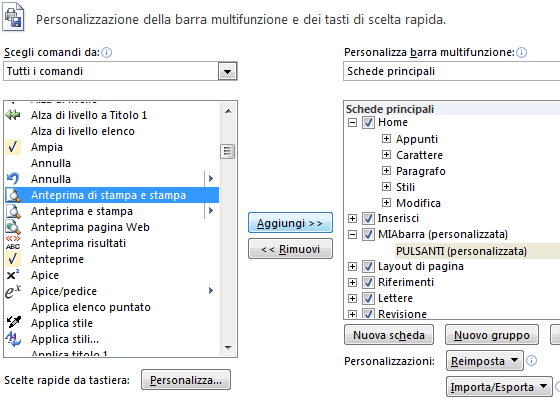Viewport: 560px width, 400px height.
Task: Click info icon beside Scegli comandi da
Action: point(106,53)
